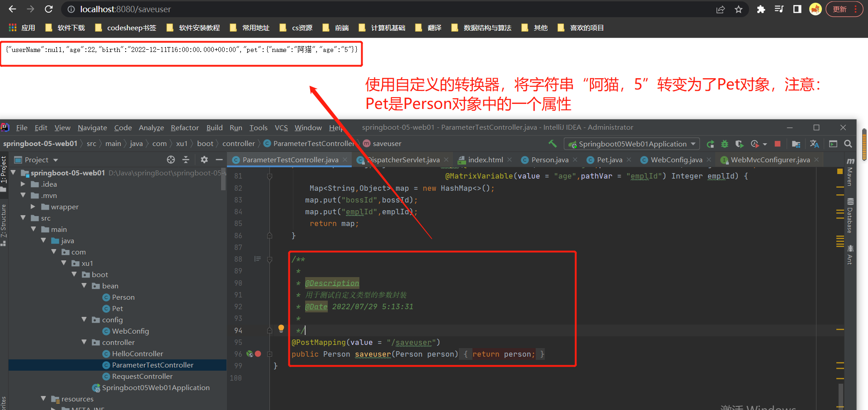Open the Navigate menu
868x410 pixels.
(x=92, y=128)
